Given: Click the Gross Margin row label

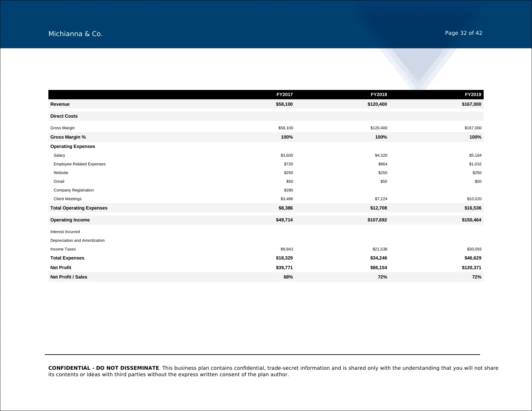Looking at the screenshot, I should (x=62, y=128).
